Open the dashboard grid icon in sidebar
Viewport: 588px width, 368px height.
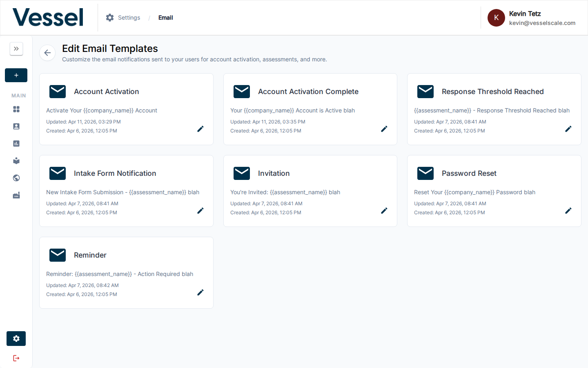point(16,109)
